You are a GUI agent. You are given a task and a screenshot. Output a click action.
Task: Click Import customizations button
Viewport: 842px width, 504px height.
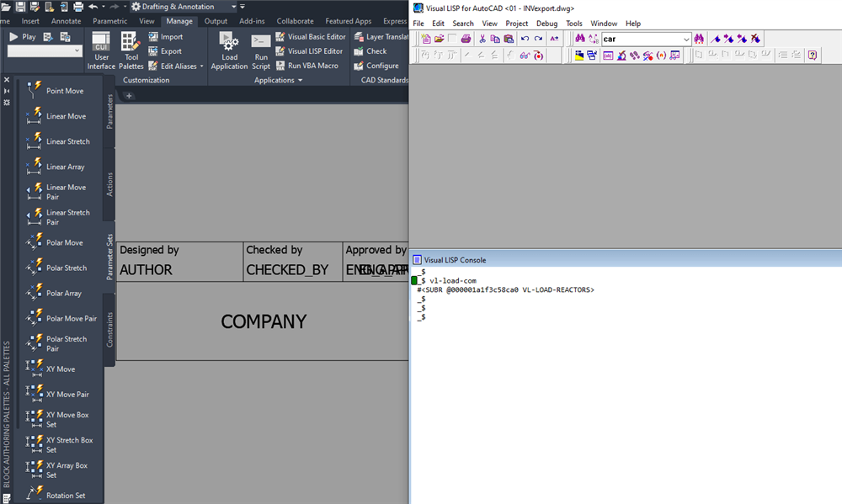click(x=165, y=36)
